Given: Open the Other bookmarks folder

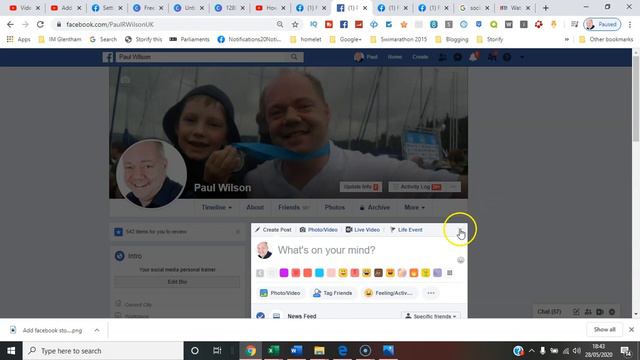Looking at the screenshot, I should 606,40.
